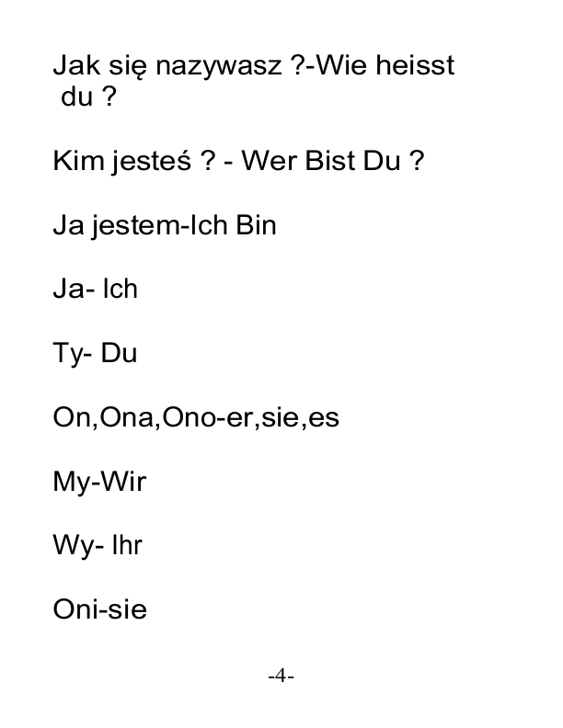Click the line 'Jak się nazywasz ?-Wie heisst'
Screen dimensions: 563x728
pyautogui.click(x=254, y=65)
